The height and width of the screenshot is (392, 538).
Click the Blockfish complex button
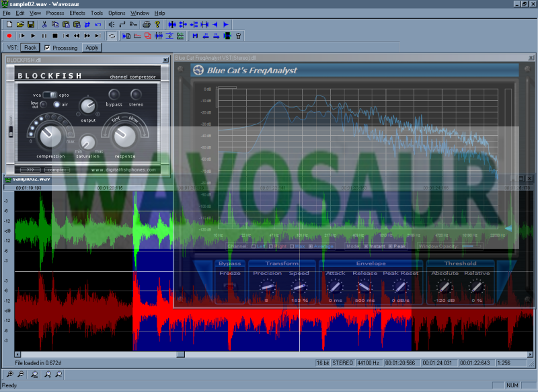(57, 169)
